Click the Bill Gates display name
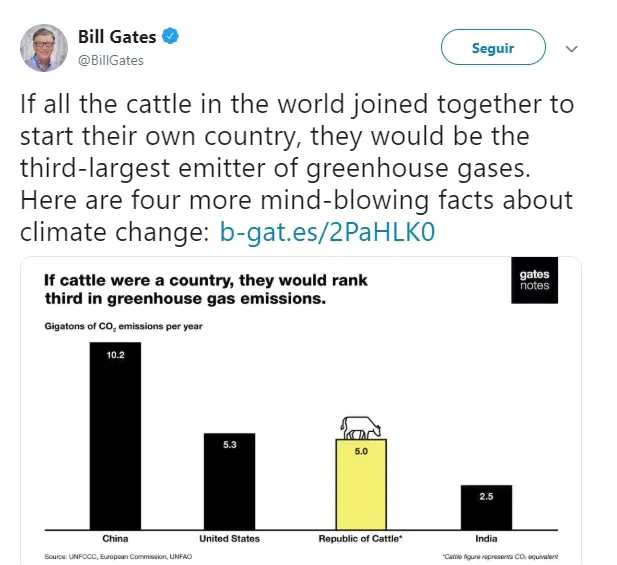Image resolution: width=617 pixels, height=565 pixels. coord(118,37)
